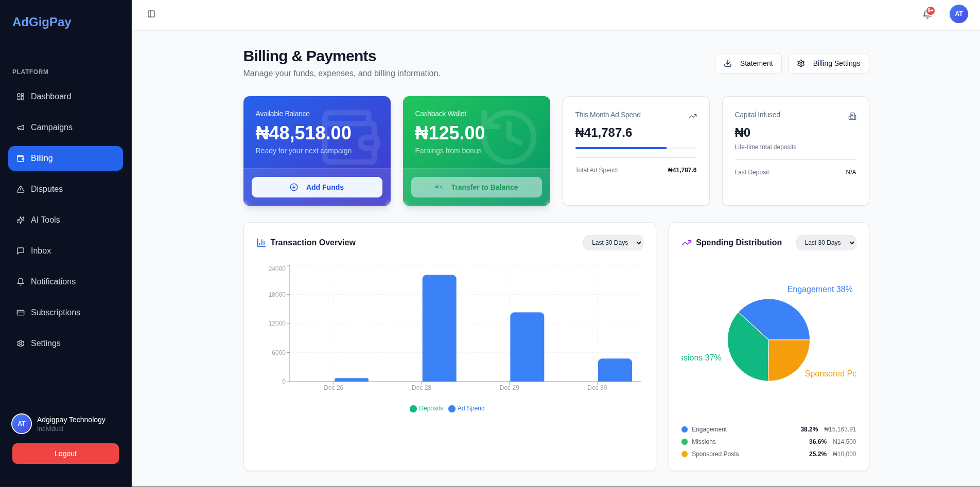Screen dimensions: 980x487
Task: Click the Subscriptions card icon
Action: (21, 313)
